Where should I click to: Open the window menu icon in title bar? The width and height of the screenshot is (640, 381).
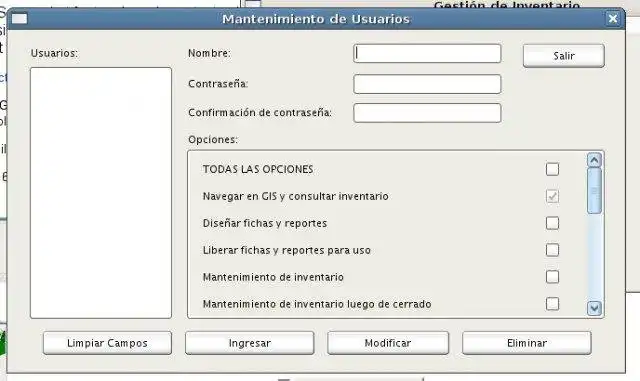coord(19,18)
